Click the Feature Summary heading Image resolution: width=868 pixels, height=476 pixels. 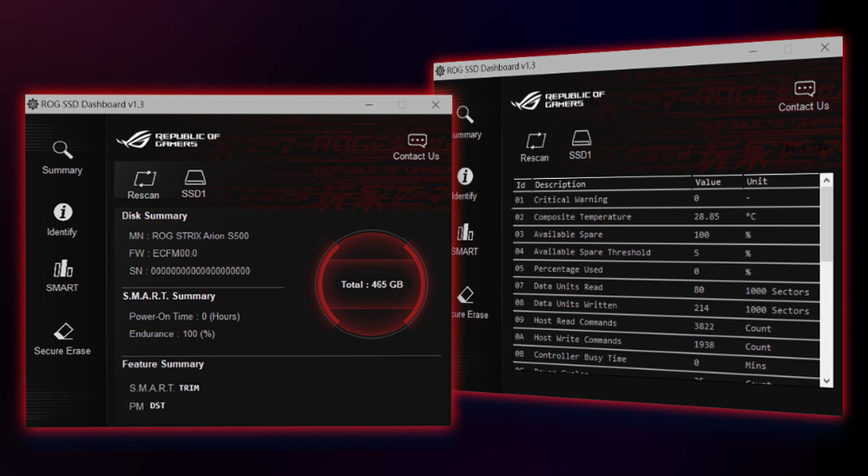(163, 364)
